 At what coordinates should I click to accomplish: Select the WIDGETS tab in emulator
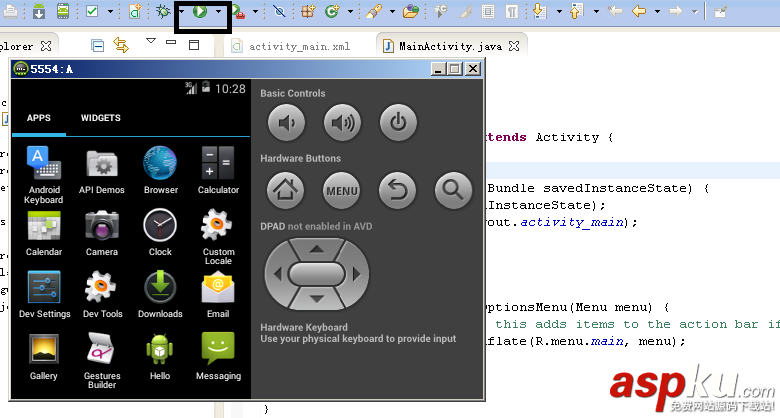click(x=100, y=118)
